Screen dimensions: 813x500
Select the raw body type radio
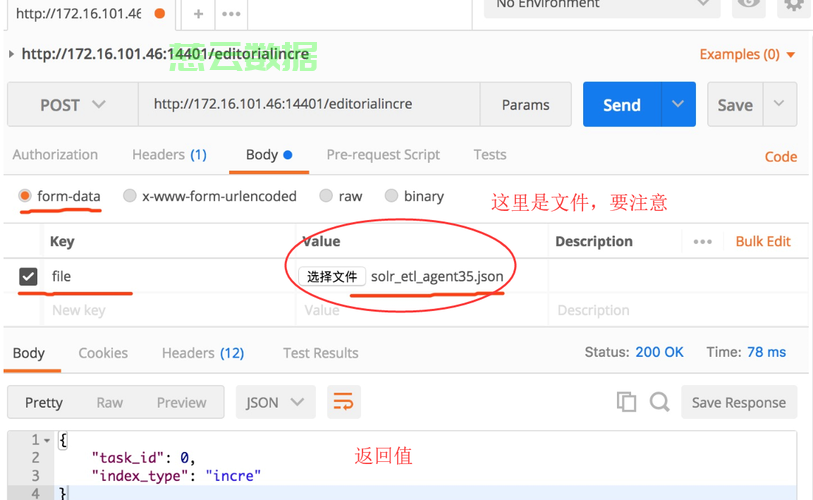(326, 196)
